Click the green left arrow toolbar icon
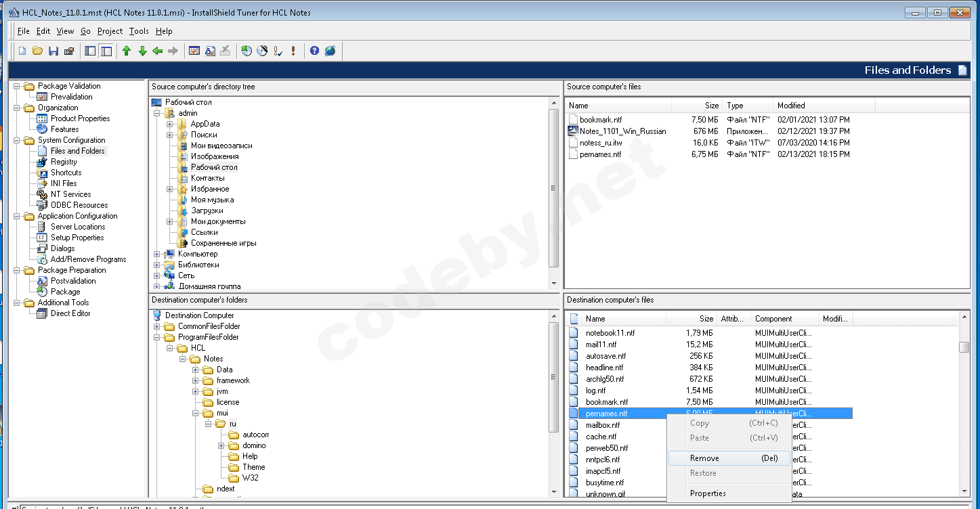The width and height of the screenshot is (980, 509). click(x=158, y=51)
